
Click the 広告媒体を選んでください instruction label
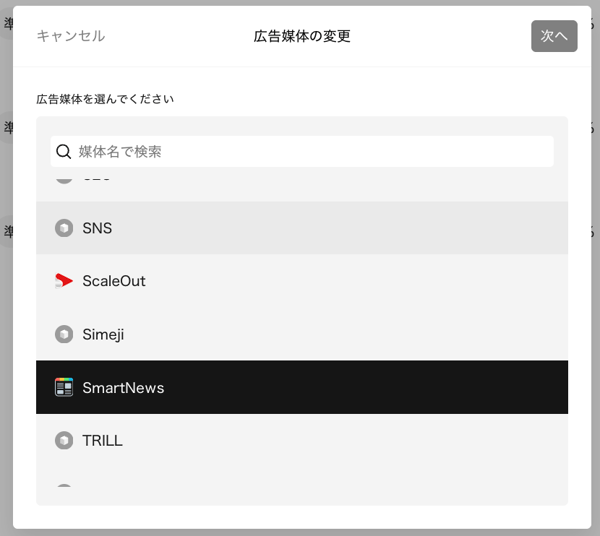[105, 99]
